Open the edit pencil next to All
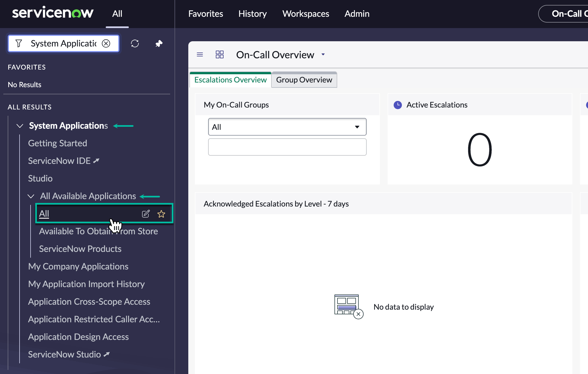588x374 pixels. click(x=146, y=214)
